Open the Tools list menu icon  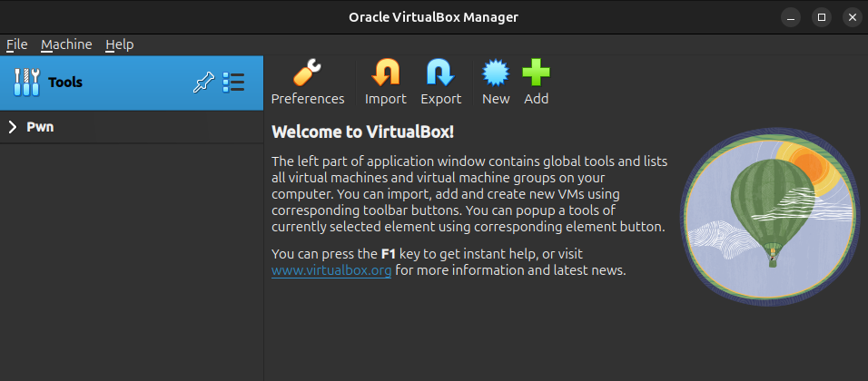233,83
